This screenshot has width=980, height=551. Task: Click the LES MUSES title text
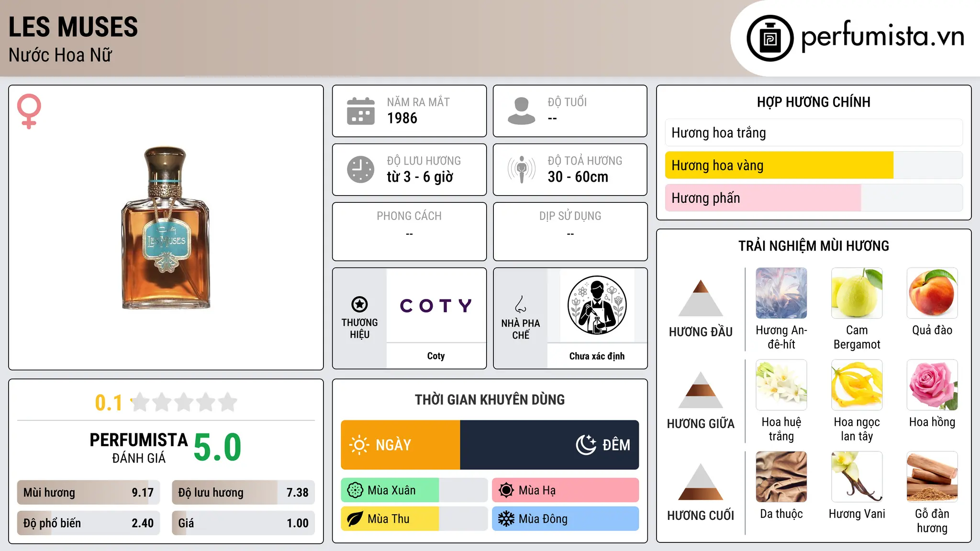(x=73, y=27)
